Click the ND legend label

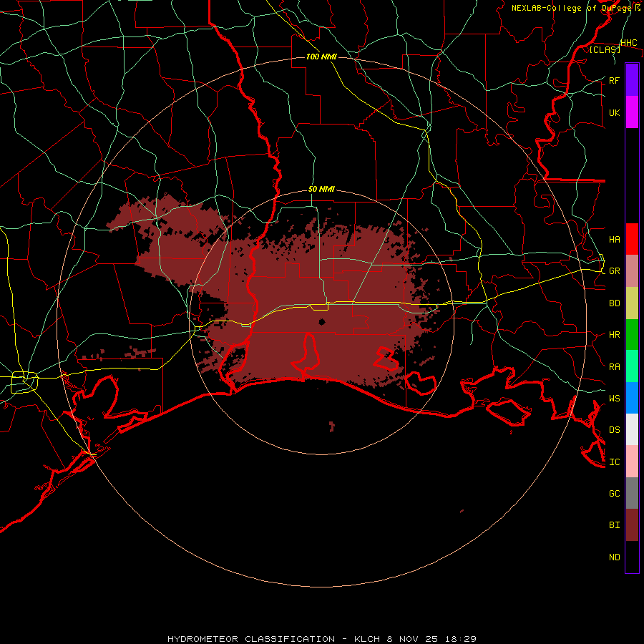click(x=615, y=557)
